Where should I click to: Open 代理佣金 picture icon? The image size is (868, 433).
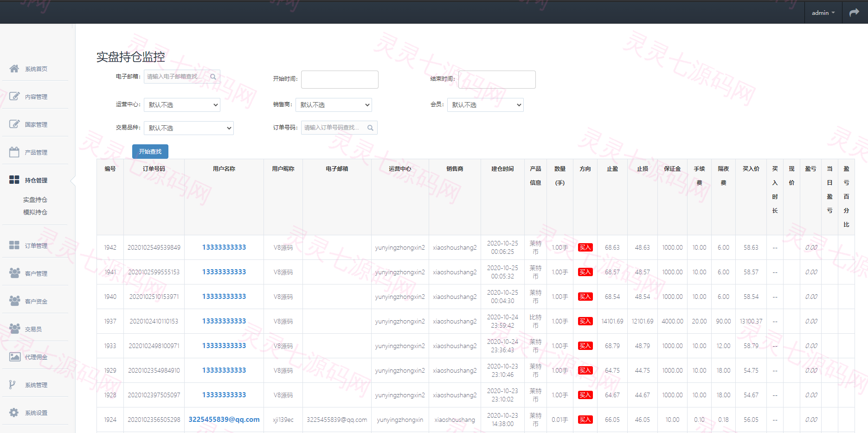15,356
